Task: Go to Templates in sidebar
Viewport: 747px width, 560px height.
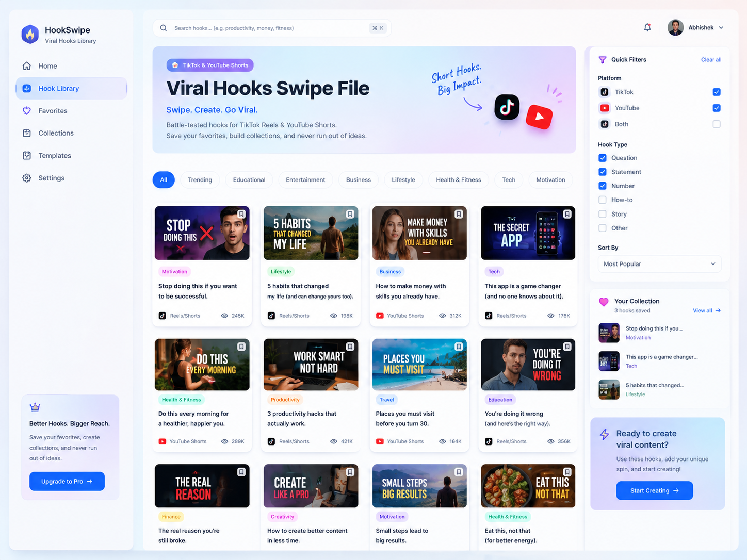Action: tap(71, 156)
